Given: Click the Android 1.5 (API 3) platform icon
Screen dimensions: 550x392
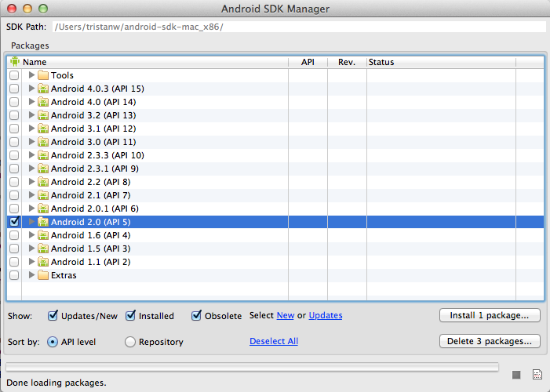Looking at the screenshot, I should (43, 249).
